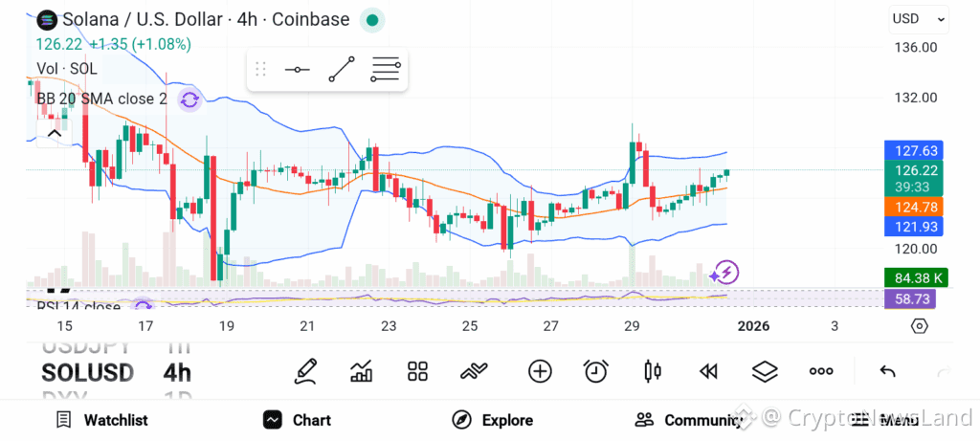Open candlestick chart type icon
This screenshot has width=980, height=441.
click(653, 371)
